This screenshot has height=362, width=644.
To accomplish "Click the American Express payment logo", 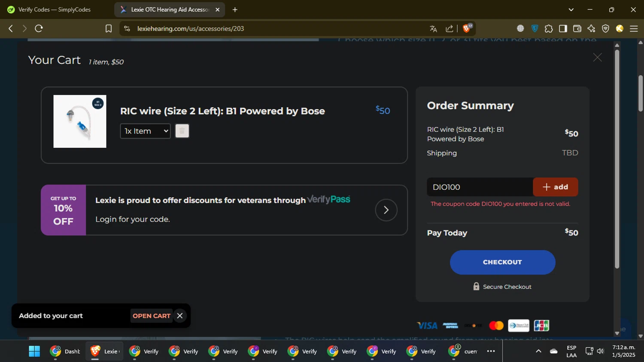I will click(450, 325).
